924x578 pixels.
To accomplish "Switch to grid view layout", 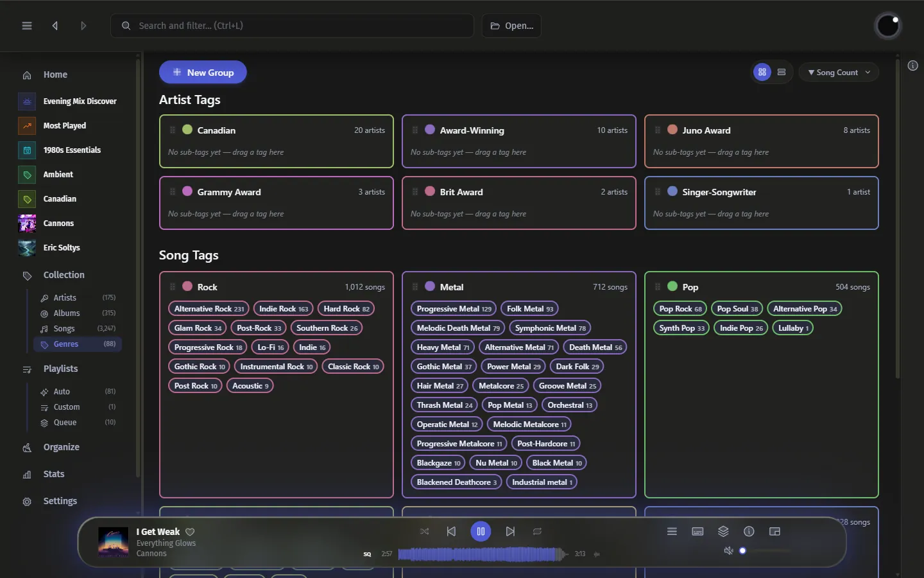I will pyautogui.click(x=762, y=72).
